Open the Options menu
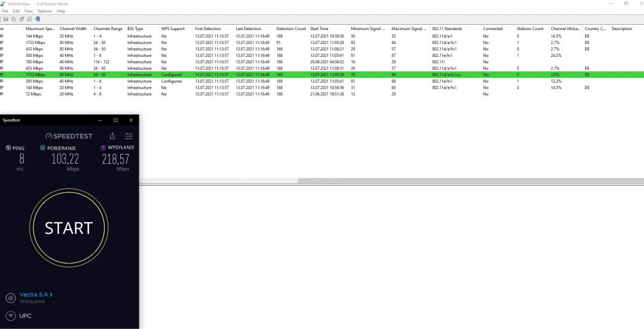 [45, 11]
